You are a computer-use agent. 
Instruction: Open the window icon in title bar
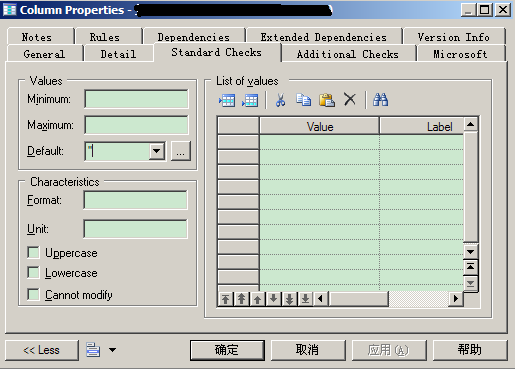[9, 10]
